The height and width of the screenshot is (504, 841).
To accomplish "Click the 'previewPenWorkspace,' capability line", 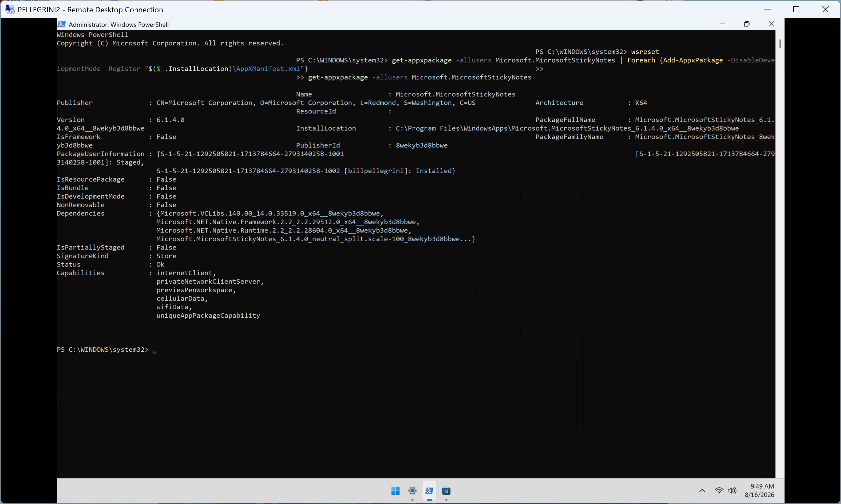I will [x=196, y=290].
